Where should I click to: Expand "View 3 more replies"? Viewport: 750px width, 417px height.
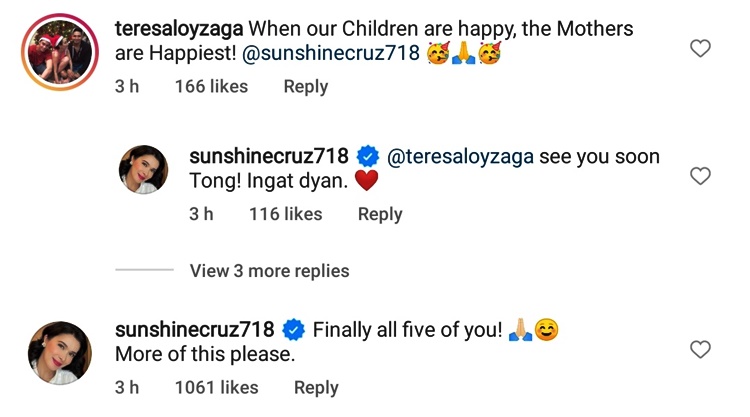tap(269, 271)
